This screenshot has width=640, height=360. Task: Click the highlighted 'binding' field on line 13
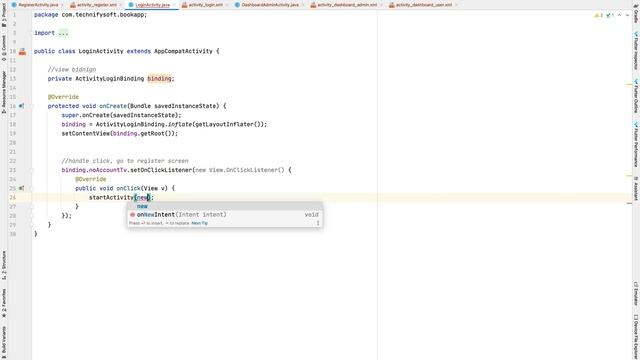click(x=159, y=78)
